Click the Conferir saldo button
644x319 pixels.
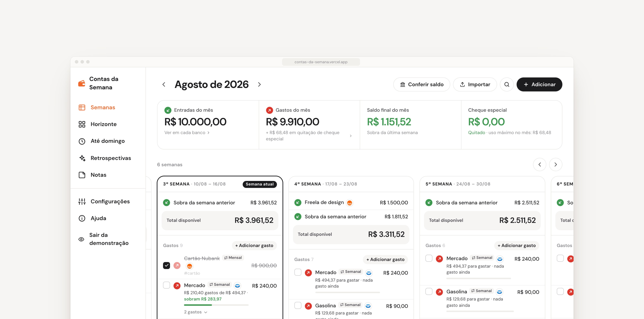(x=421, y=84)
